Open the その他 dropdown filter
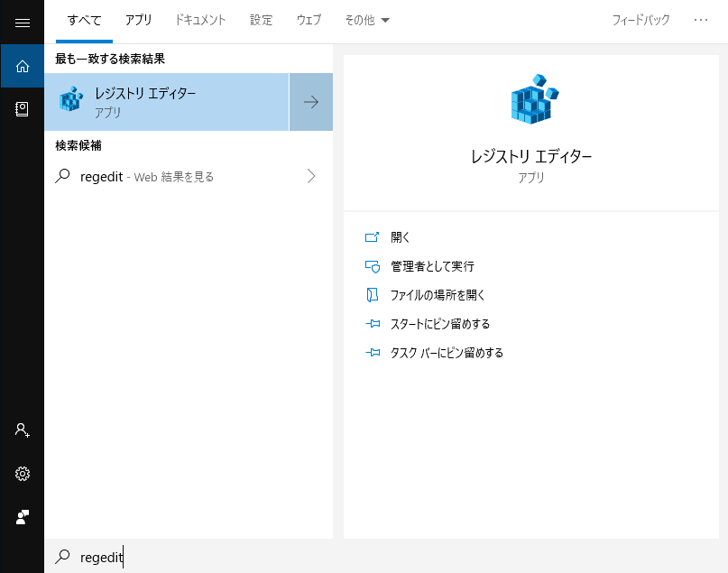Screen dimensions: 728x573 click(366, 20)
